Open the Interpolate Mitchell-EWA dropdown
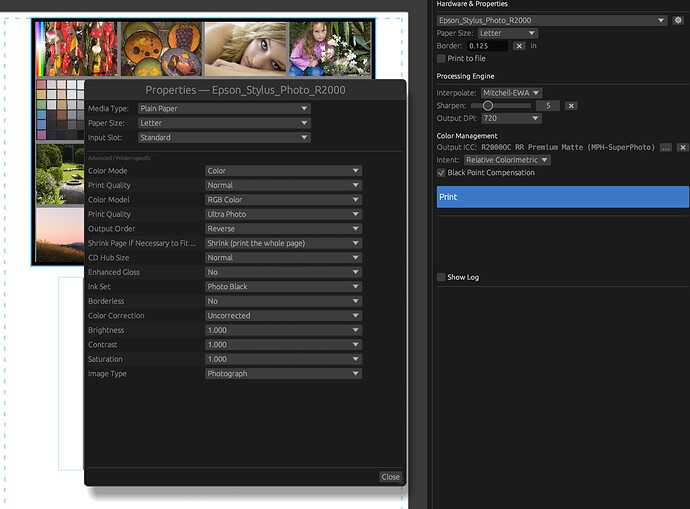 (x=511, y=93)
